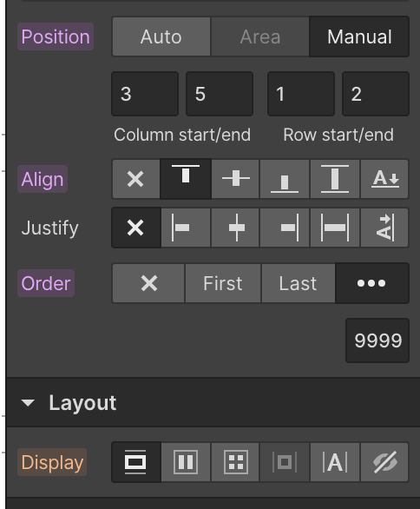
Task: Select align baseline icon
Action: coord(384,179)
